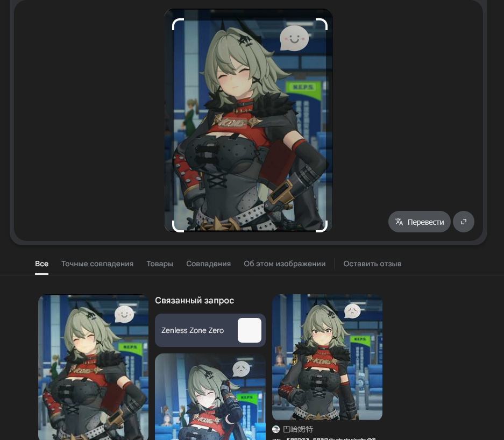Expand the image with the fullscreen icon
Screen dimensions: 504x440
point(464,222)
